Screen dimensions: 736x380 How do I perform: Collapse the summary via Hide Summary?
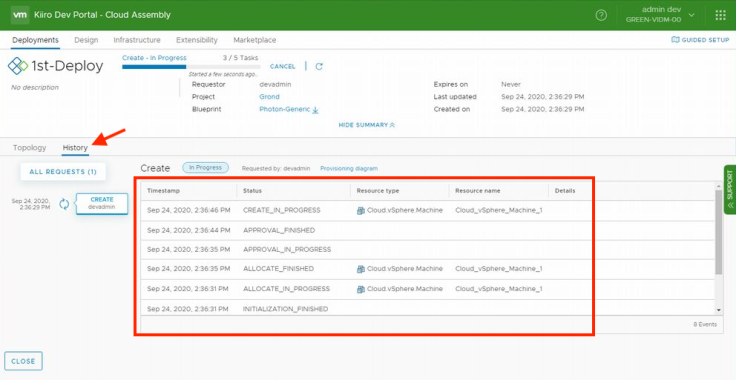367,125
